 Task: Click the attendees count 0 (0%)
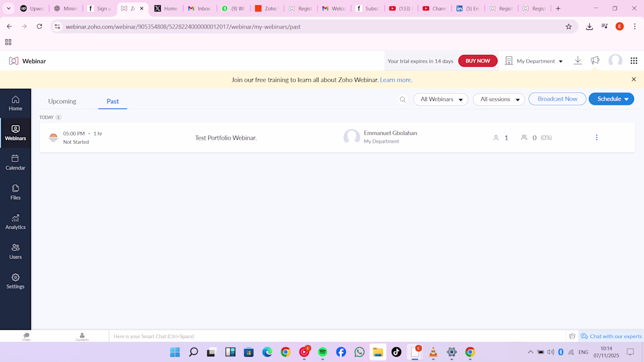(536, 138)
